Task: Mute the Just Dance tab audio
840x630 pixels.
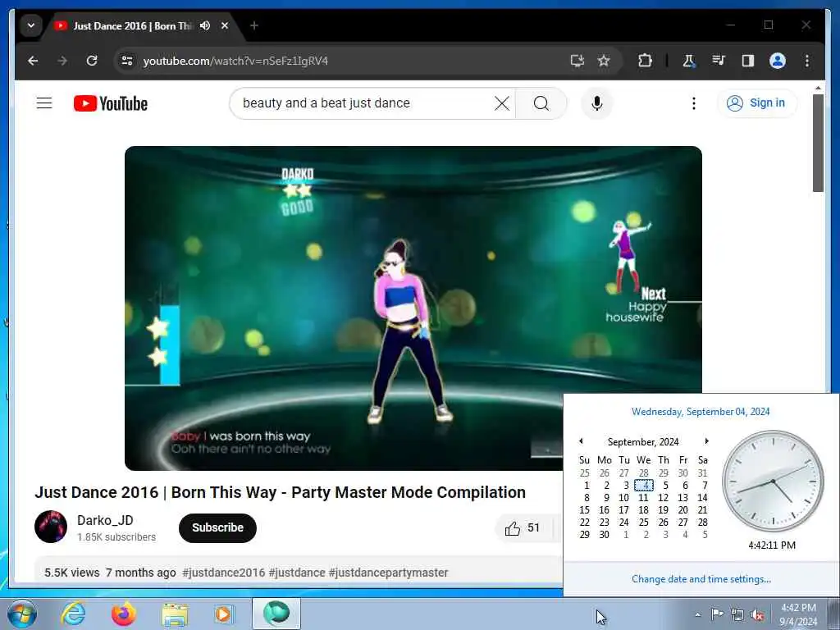Action: 204,25
